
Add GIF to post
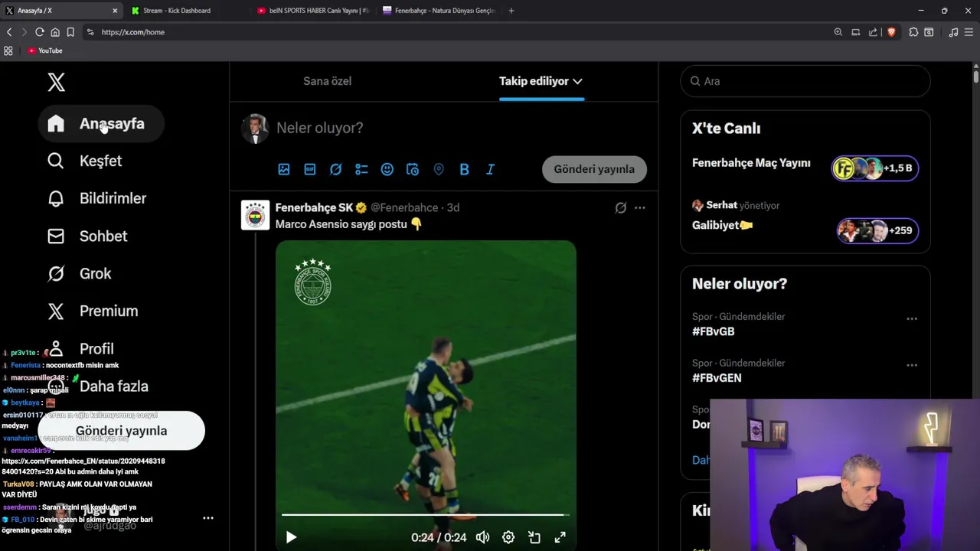310,169
